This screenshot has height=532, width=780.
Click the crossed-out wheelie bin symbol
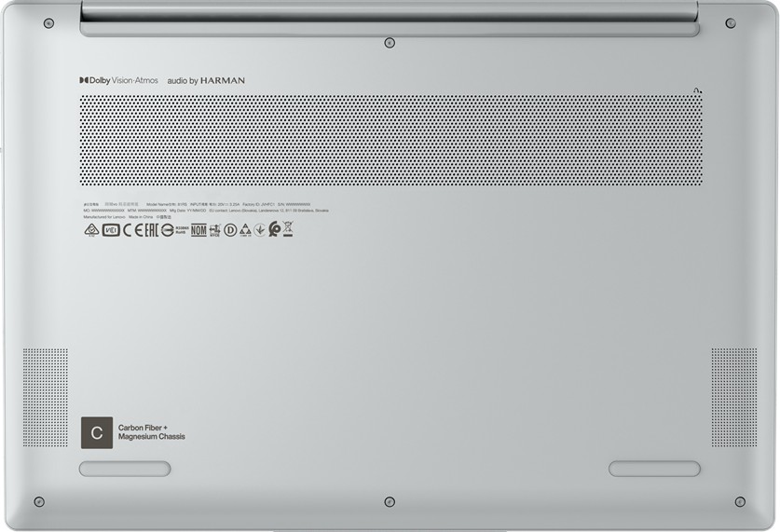288,228
